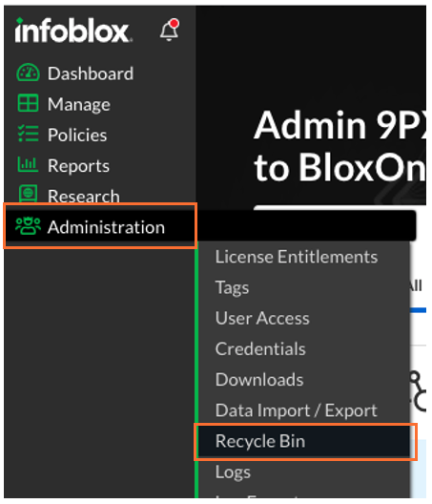This screenshot has width=432, height=504.
Task: Click the Infoblox logo
Action: pyautogui.click(x=73, y=31)
